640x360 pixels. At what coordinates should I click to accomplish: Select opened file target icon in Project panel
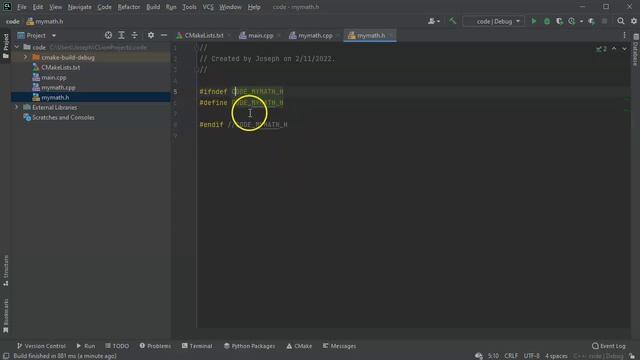point(108,36)
